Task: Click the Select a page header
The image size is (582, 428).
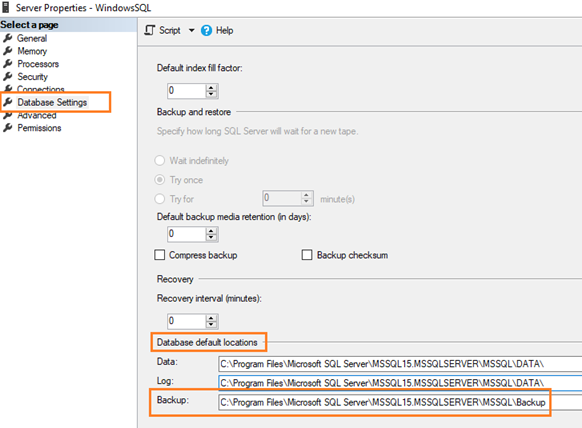Action: (29, 25)
